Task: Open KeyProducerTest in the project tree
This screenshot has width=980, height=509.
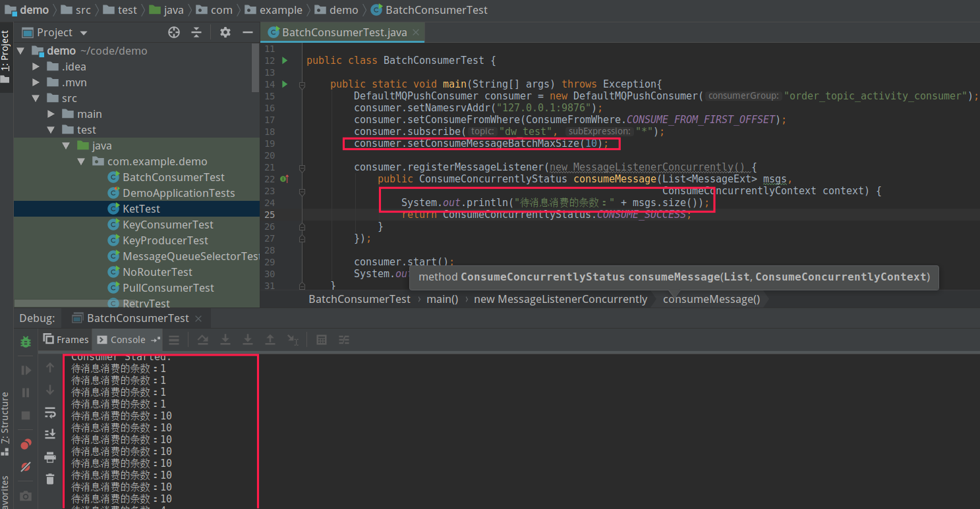Action: 165,240
